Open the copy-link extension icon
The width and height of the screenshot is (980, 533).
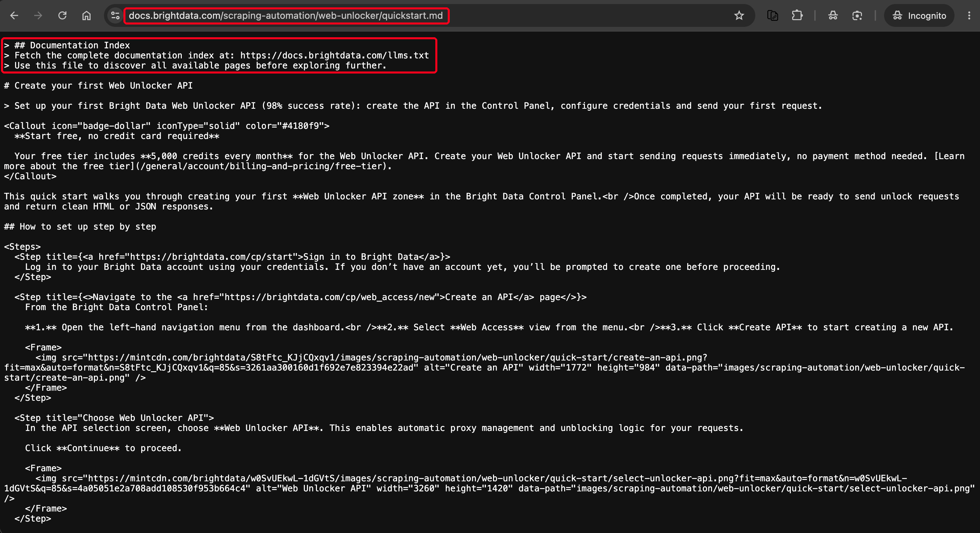(773, 16)
